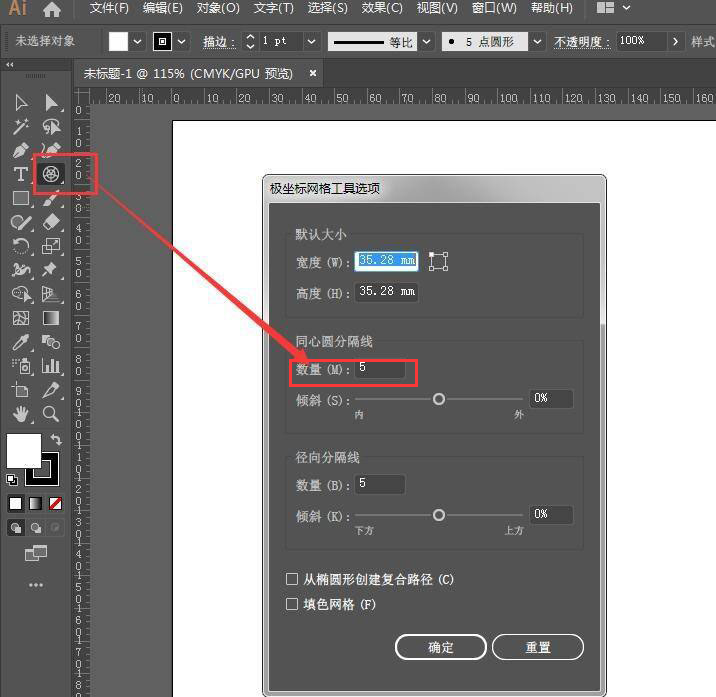Collapse the tools panel double arrow
The width and height of the screenshot is (716, 697).
click(10, 65)
